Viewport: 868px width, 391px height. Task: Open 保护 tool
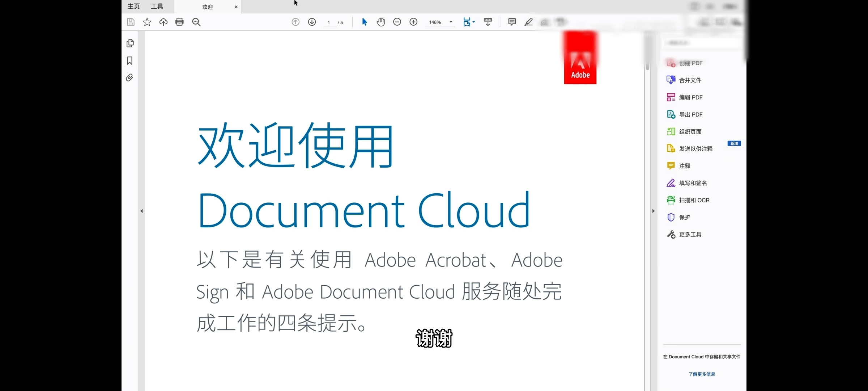coord(678,217)
